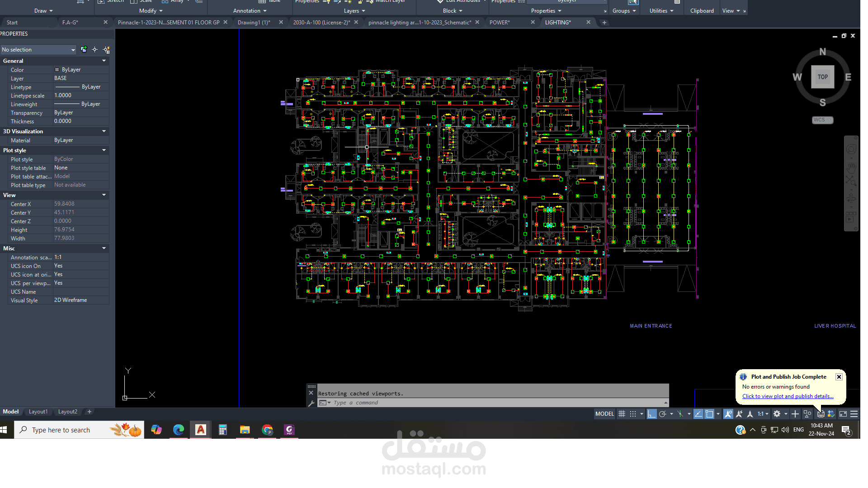Toggle Ortho mode in status bar

651,414
